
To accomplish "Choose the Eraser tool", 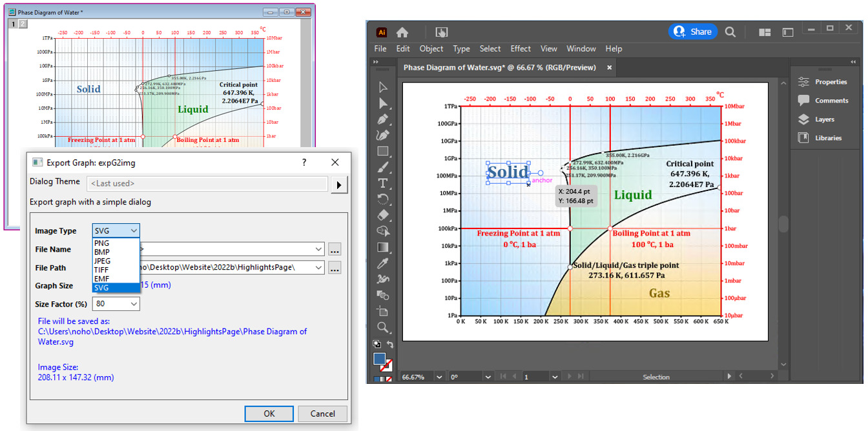I will 383,215.
